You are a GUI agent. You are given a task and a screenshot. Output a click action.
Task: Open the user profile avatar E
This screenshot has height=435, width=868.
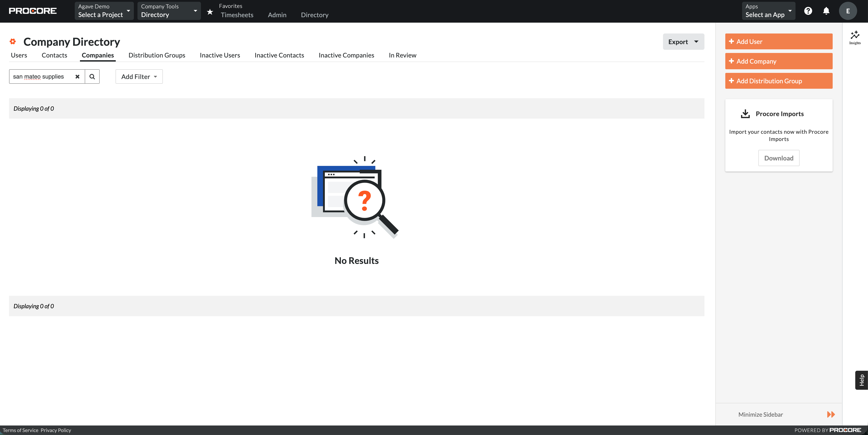[848, 11]
